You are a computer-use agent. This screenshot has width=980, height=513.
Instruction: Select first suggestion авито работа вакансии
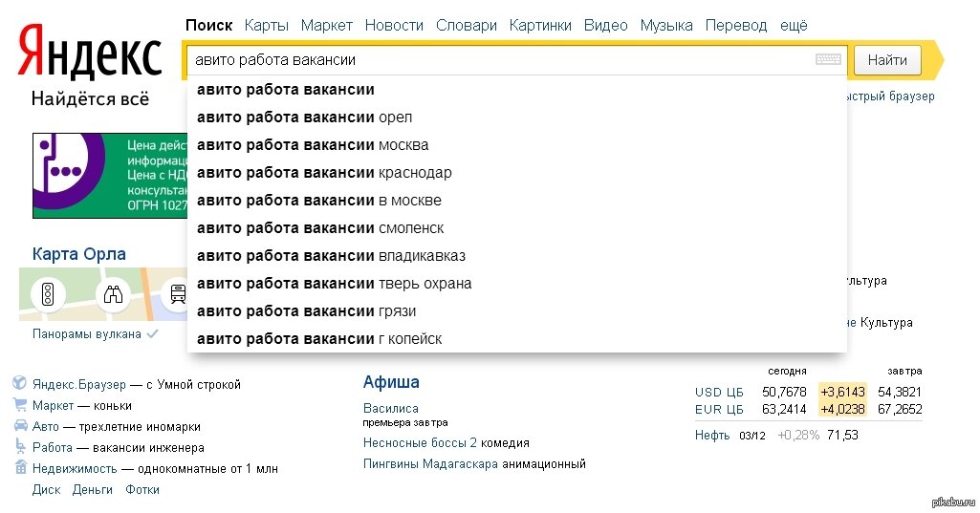(x=517, y=90)
